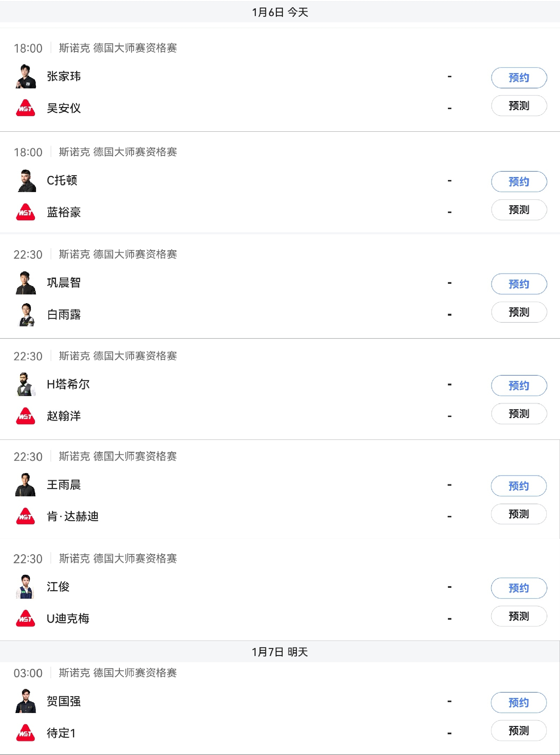Reserve the 王雨晨 vs 肯·达赫迪 match
This screenshot has height=755, width=560.
[x=518, y=486]
